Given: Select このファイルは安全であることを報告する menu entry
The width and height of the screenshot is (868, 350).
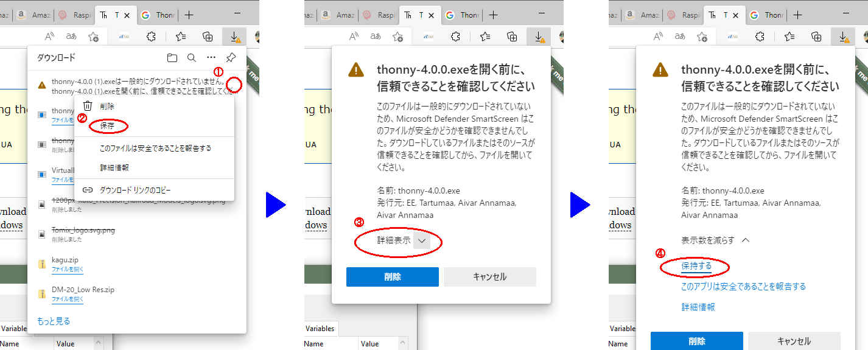Looking at the screenshot, I should 155,148.
